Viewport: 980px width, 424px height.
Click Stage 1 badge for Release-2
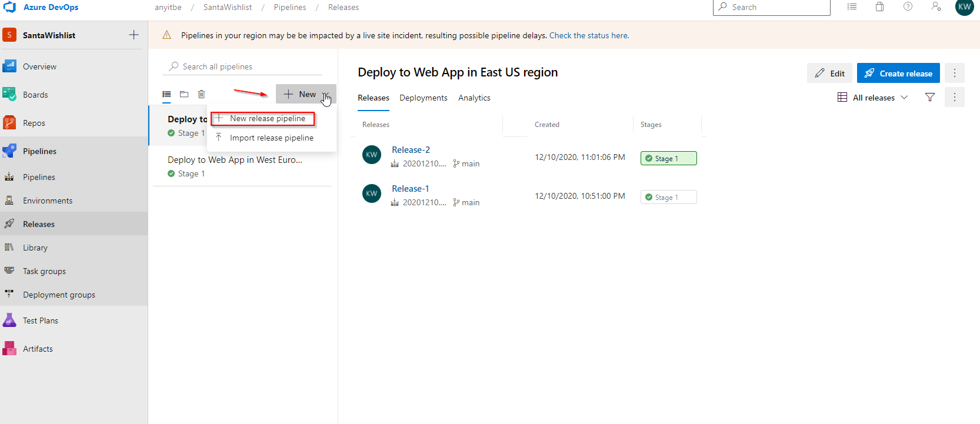(668, 158)
